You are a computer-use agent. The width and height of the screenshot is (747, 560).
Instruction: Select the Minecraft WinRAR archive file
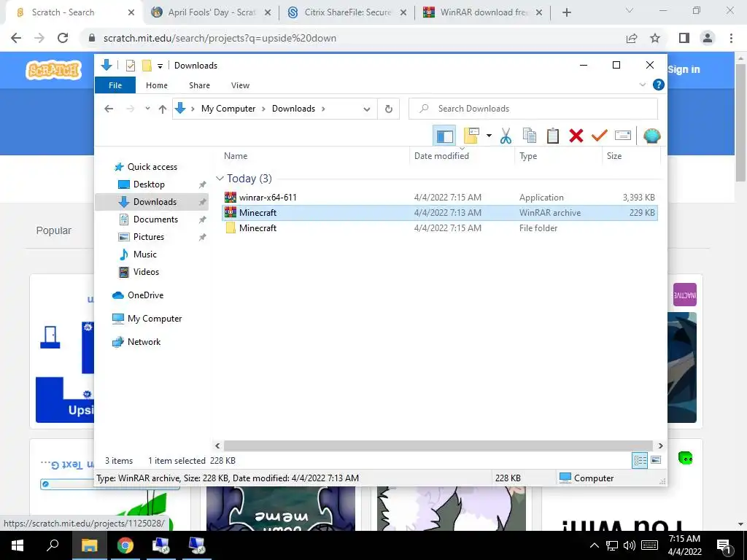tap(440, 212)
